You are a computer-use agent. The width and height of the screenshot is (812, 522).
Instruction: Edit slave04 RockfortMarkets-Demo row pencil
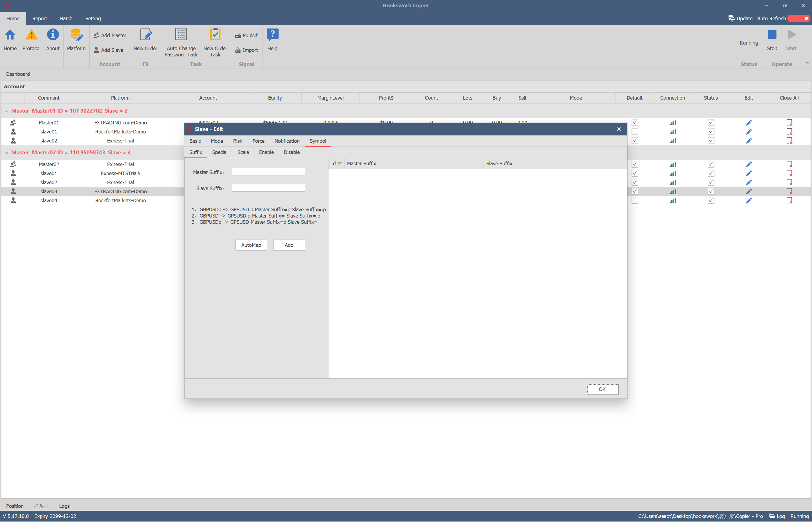(x=749, y=200)
